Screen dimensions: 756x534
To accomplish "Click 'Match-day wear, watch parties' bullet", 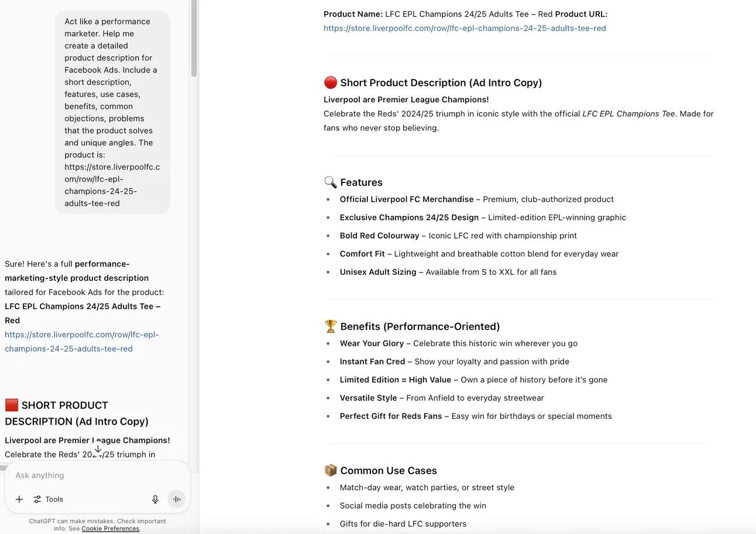I will 427,488.
